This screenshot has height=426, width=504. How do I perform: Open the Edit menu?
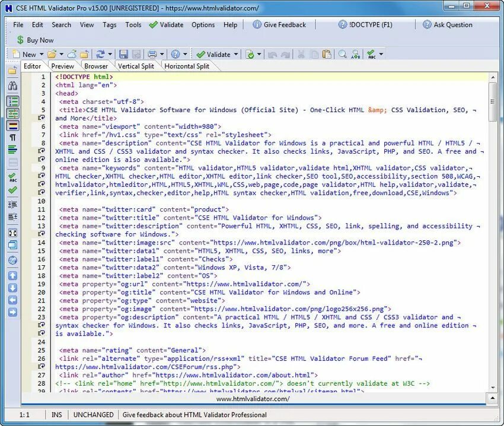point(37,25)
